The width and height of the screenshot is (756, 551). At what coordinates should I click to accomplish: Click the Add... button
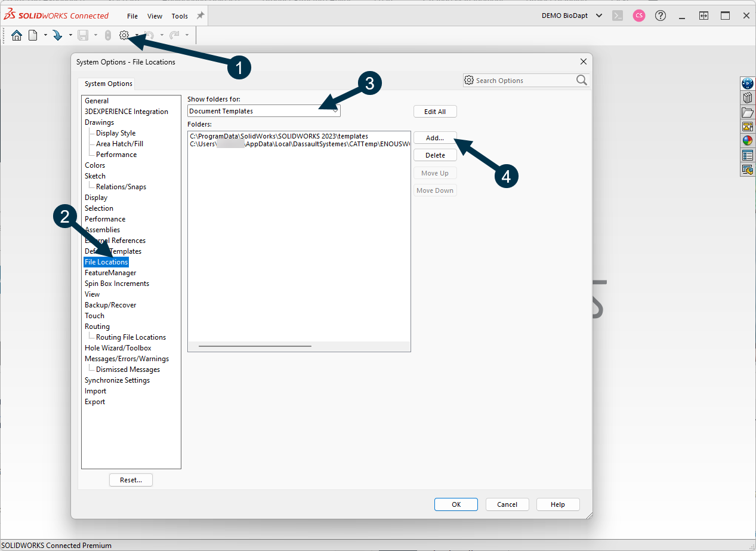pos(435,138)
